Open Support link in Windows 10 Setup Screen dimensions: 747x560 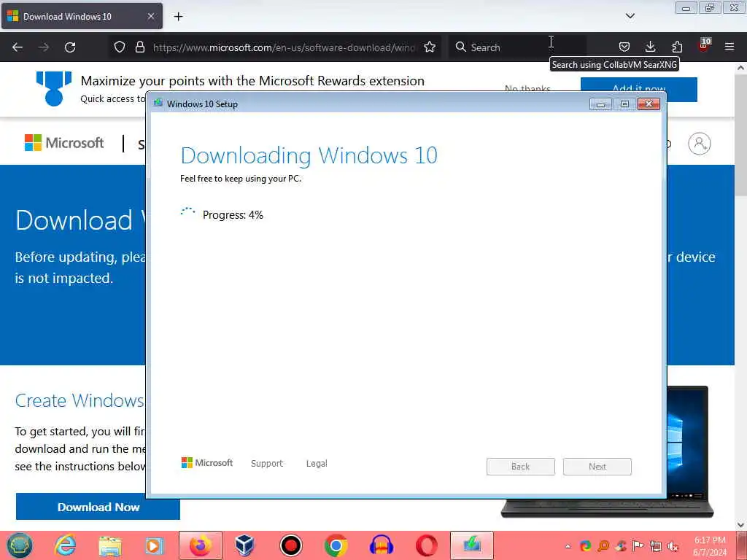267,463
